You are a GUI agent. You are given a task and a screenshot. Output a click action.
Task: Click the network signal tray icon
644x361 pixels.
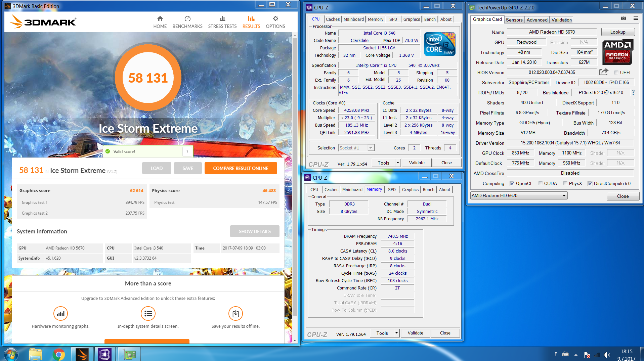tap(597, 355)
